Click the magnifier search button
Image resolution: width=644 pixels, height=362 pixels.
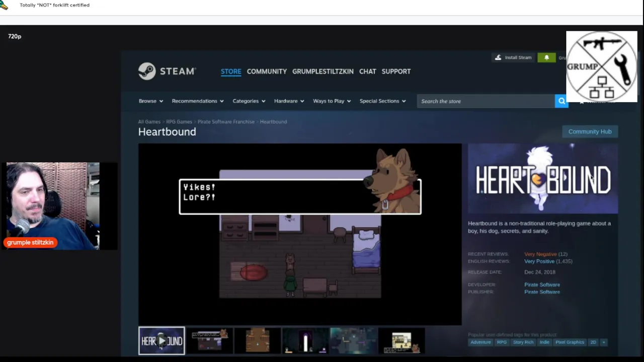tap(561, 101)
